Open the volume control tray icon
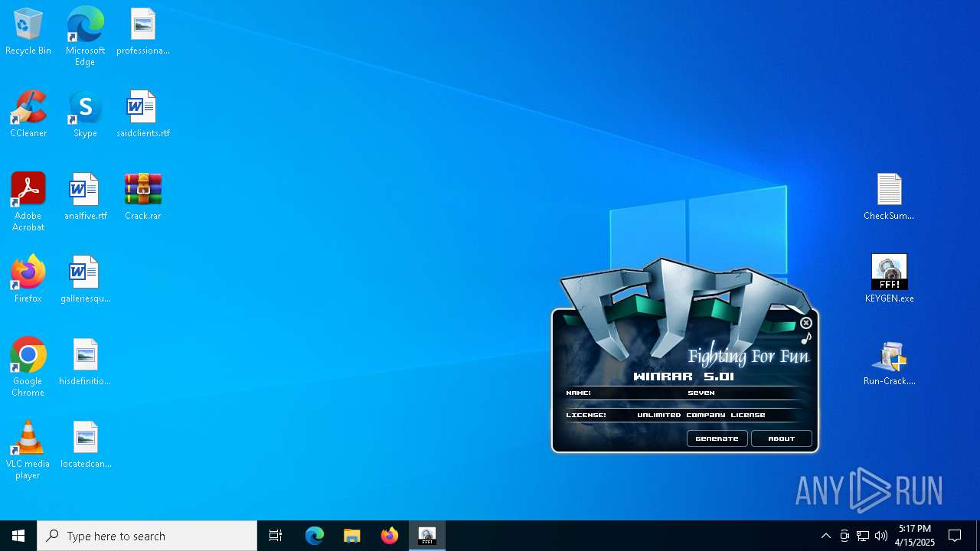 tap(881, 536)
